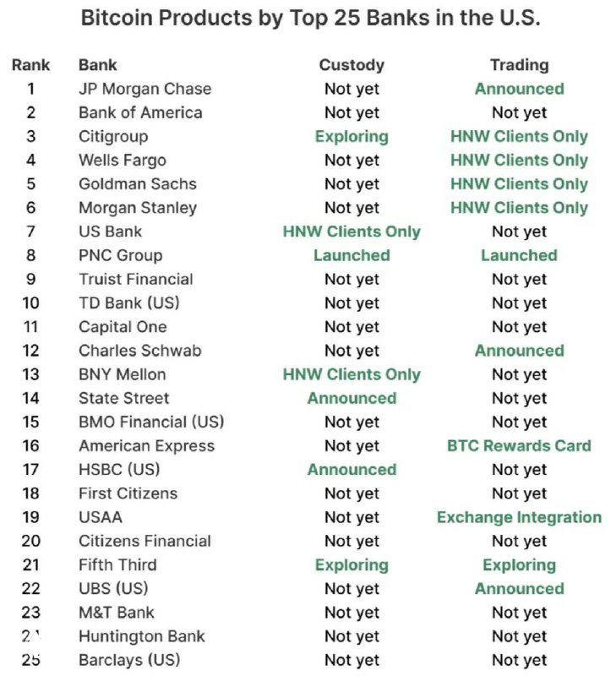The width and height of the screenshot is (616, 676).
Task: Click the chart title about Bitcoin Products
Action: 310,19
